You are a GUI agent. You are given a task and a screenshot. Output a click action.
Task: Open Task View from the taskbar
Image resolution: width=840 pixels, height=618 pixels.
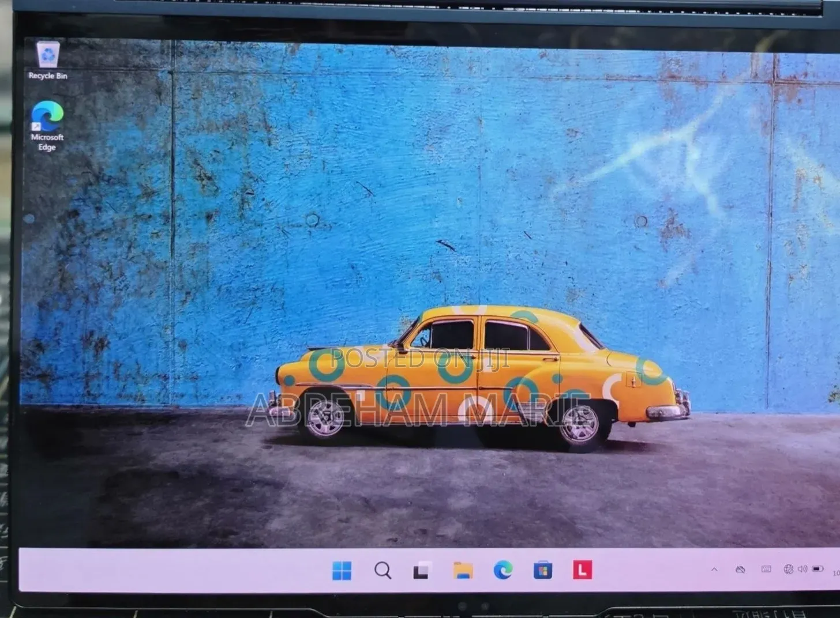tap(422, 571)
